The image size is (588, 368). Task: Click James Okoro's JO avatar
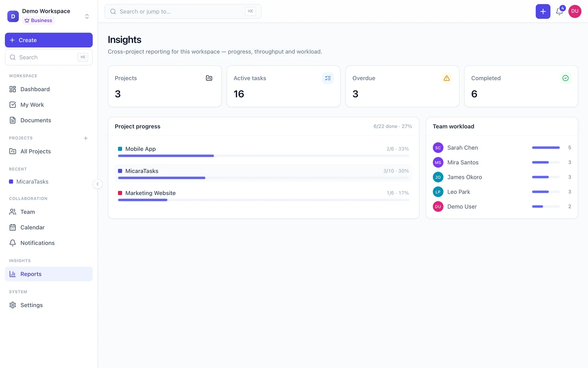point(438,177)
